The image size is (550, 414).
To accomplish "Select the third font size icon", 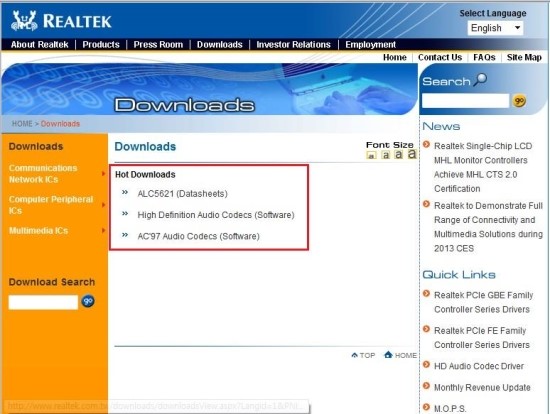I will 398,154.
